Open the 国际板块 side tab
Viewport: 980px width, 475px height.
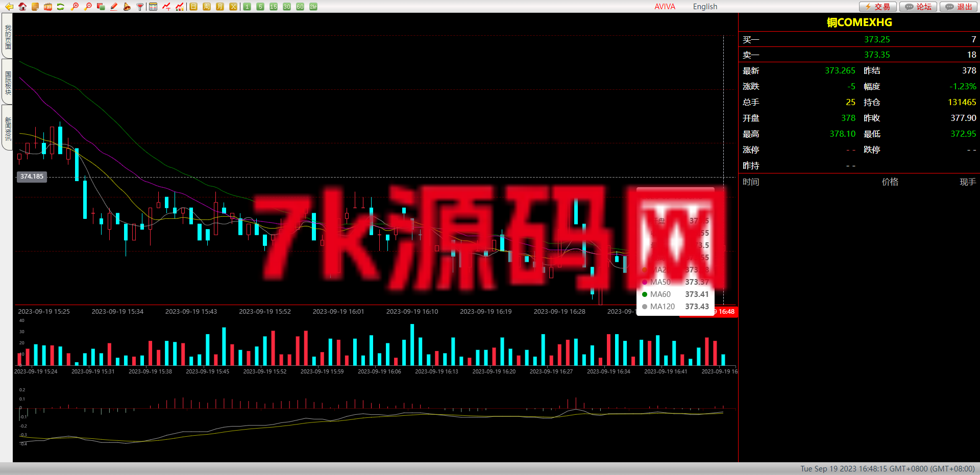click(8, 82)
